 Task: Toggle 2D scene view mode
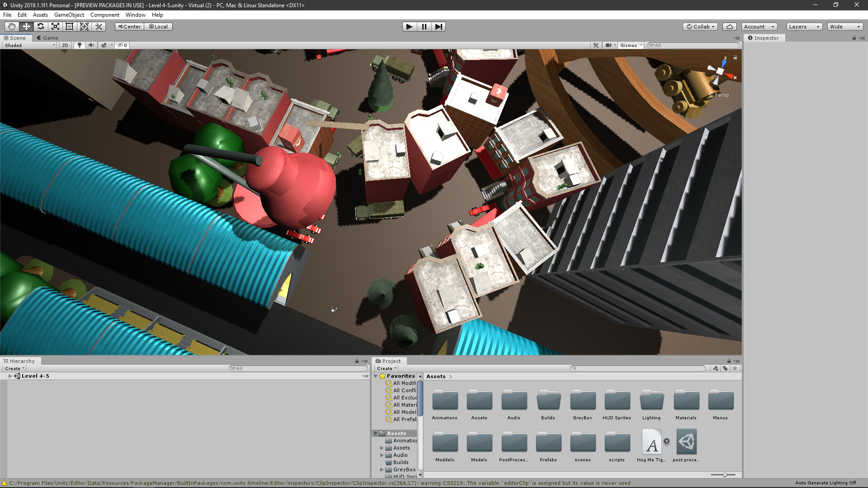coord(65,45)
